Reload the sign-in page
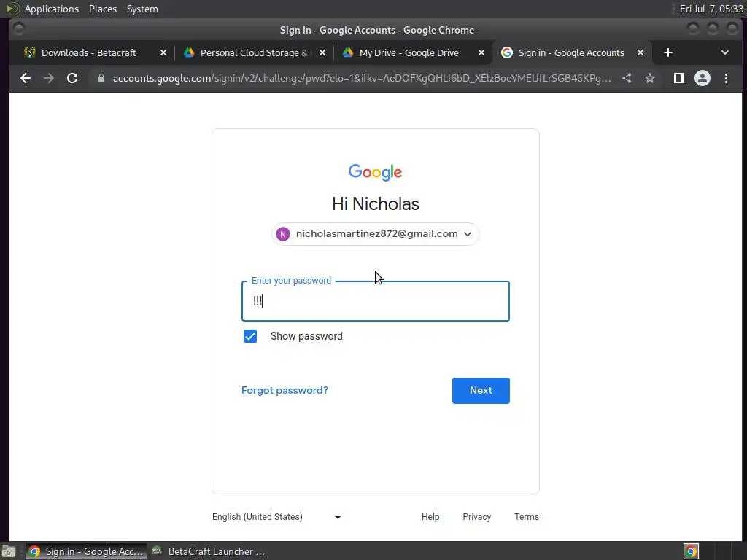The height and width of the screenshot is (560, 747). tap(72, 78)
